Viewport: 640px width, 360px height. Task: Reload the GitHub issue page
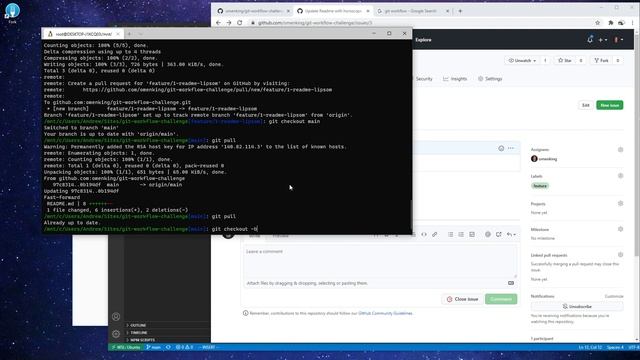click(240, 23)
